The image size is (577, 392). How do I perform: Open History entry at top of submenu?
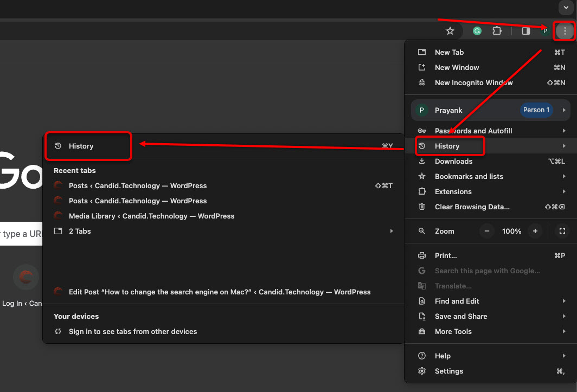click(81, 146)
